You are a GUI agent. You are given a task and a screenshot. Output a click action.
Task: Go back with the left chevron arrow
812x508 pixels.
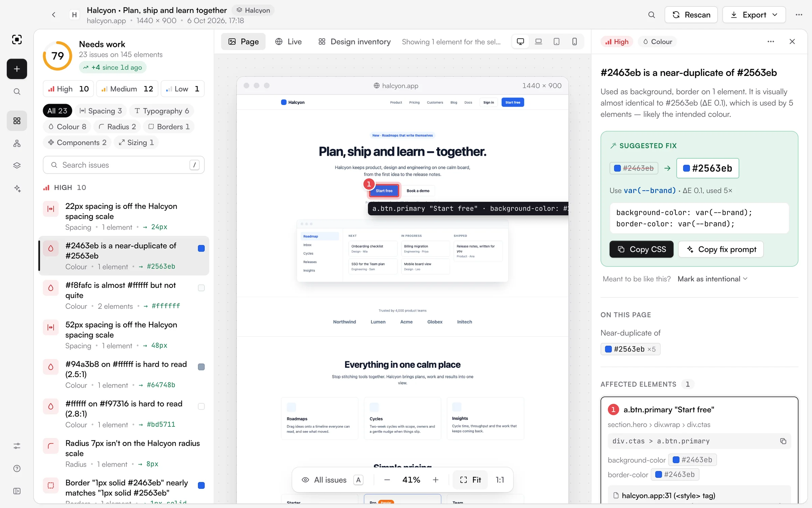tap(54, 15)
